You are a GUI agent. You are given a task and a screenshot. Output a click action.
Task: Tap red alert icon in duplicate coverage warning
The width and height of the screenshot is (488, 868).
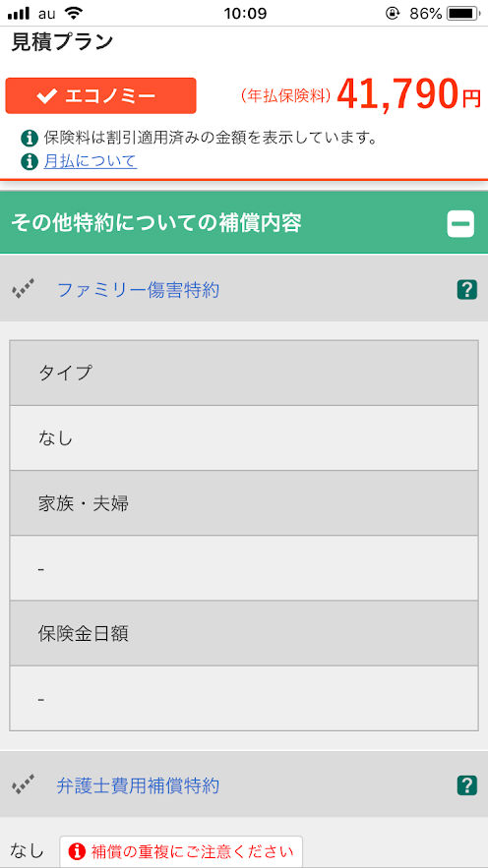coord(80,850)
